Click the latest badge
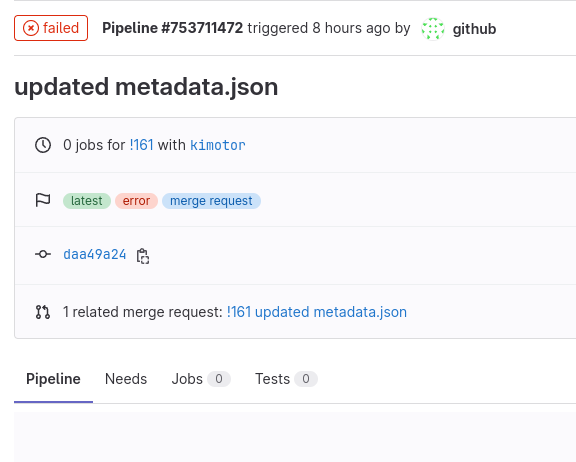Screen dimensions: 576x462 coord(87,201)
